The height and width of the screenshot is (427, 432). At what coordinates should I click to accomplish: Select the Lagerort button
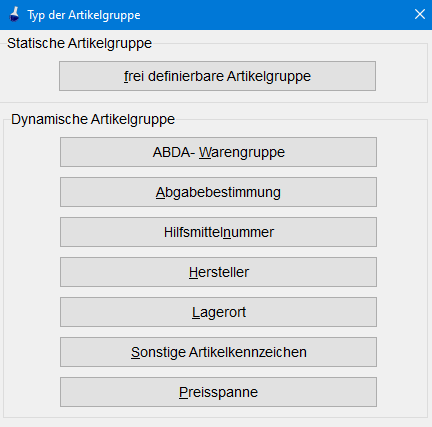coord(218,312)
